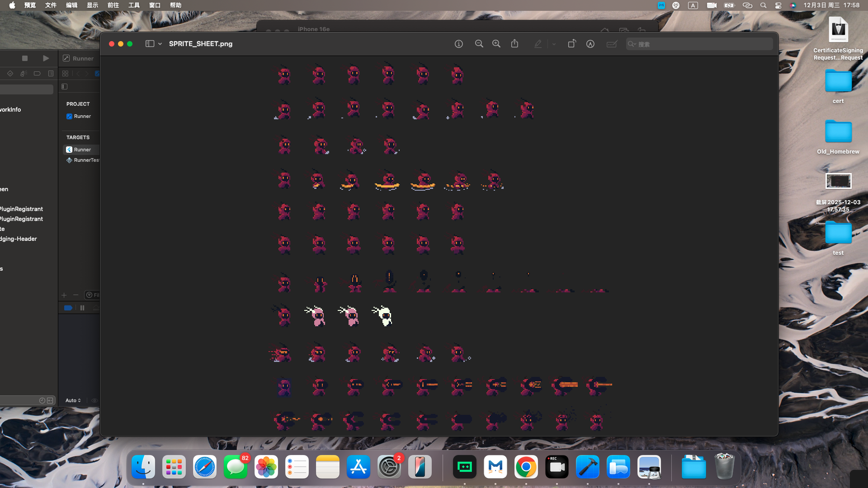Click the zoom out magnifier
The width and height of the screenshot is (868, 488).
point(479,44)
